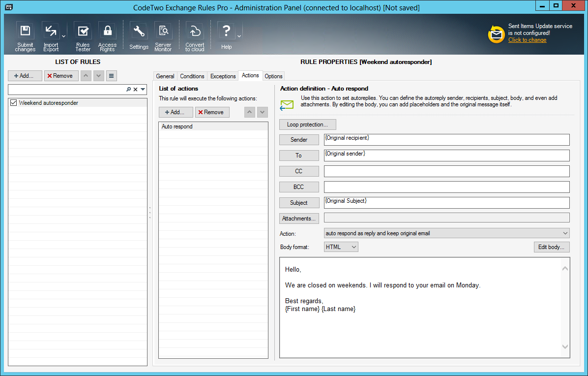Open the Server Monitor
This screenshot has width=588, height=376.
163,36
